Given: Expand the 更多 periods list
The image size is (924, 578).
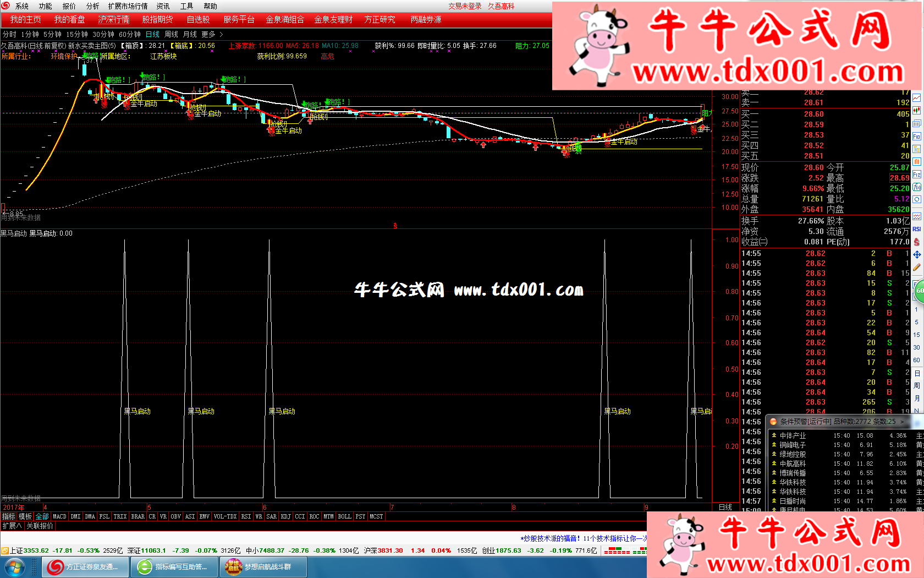Looking at the screenshot, I should point(212,34).
